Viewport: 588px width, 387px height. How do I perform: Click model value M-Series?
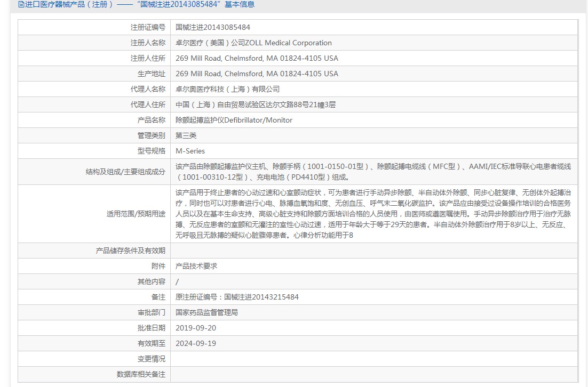click(x=190, y=151)
